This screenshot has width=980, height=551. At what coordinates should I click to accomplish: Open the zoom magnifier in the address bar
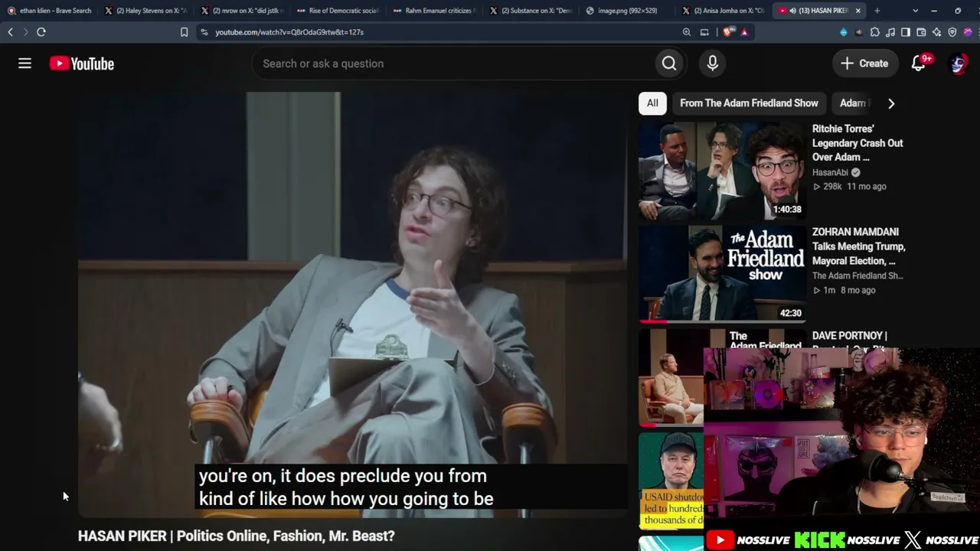tap(687, 32)
